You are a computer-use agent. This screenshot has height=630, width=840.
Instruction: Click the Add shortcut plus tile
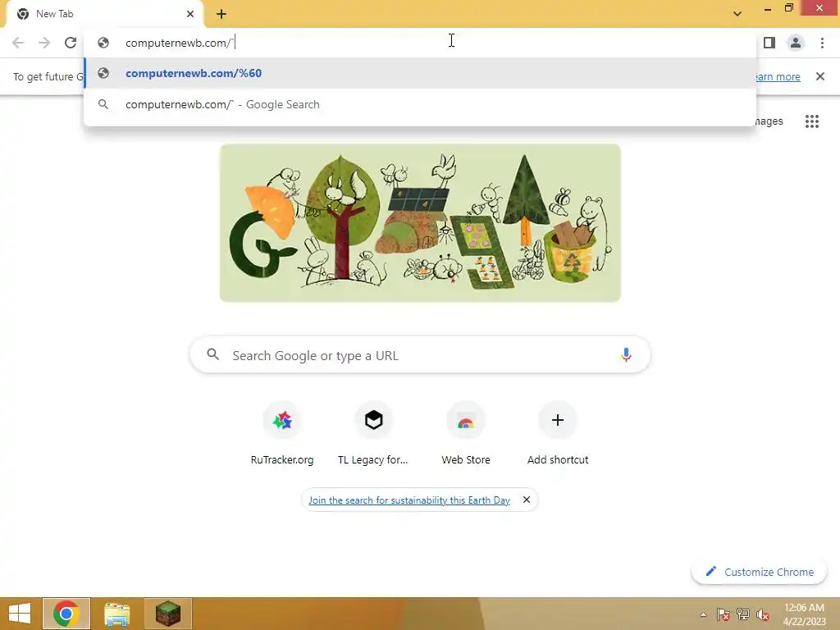click(558, 433)
